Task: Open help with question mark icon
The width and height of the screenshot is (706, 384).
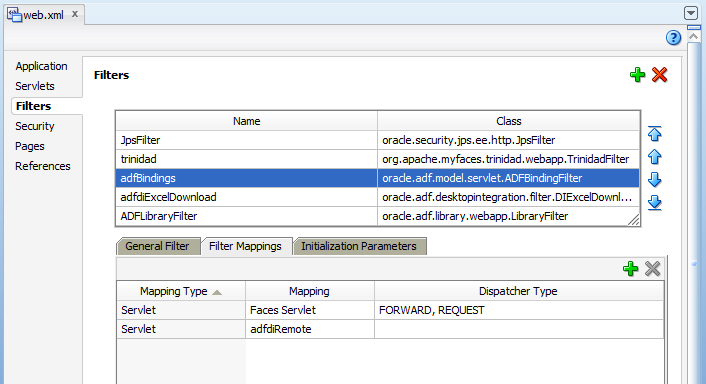Action: coord(673,38)
